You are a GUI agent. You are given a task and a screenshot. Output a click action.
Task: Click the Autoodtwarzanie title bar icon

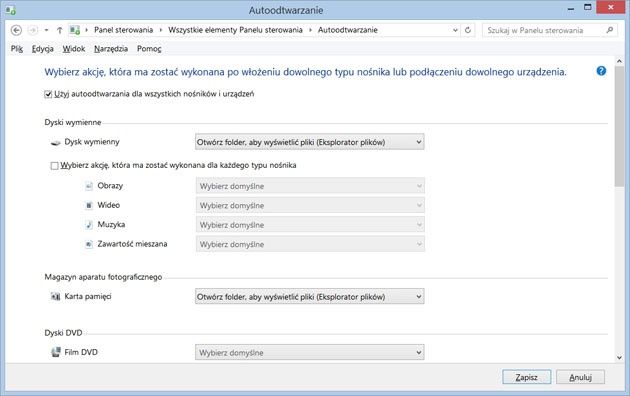(10, 10)
